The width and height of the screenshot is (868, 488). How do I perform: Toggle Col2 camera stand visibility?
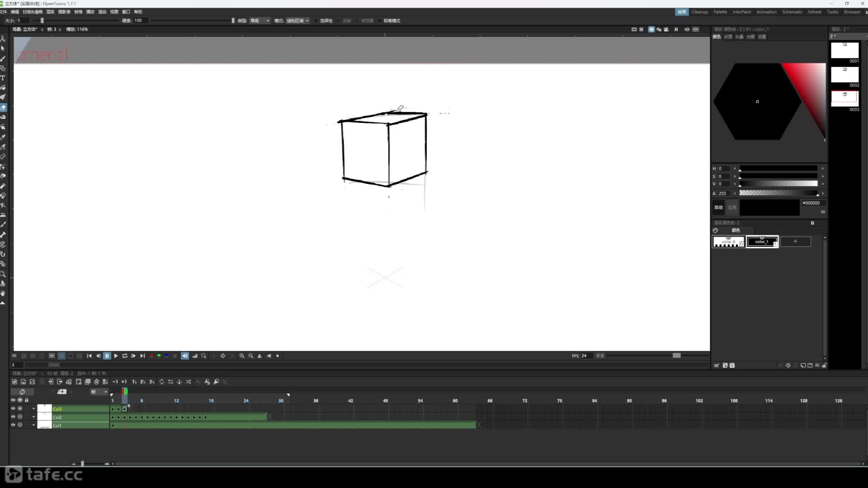[20, 417]
